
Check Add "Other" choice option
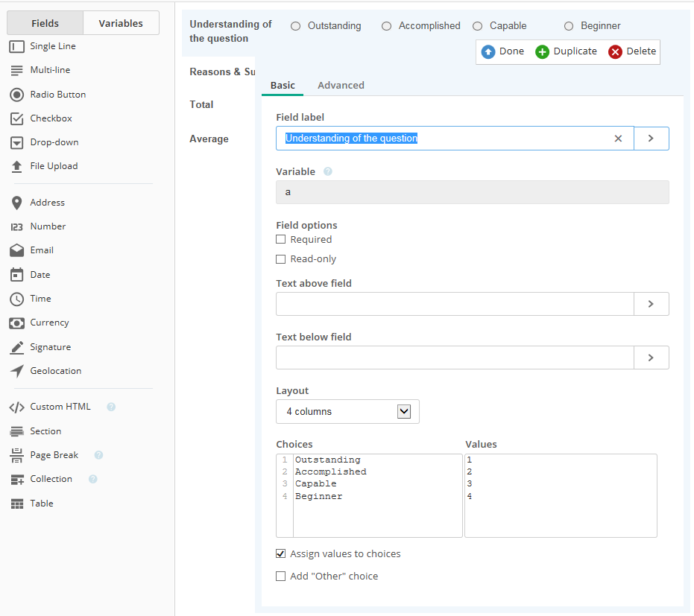tap(280, 576)
